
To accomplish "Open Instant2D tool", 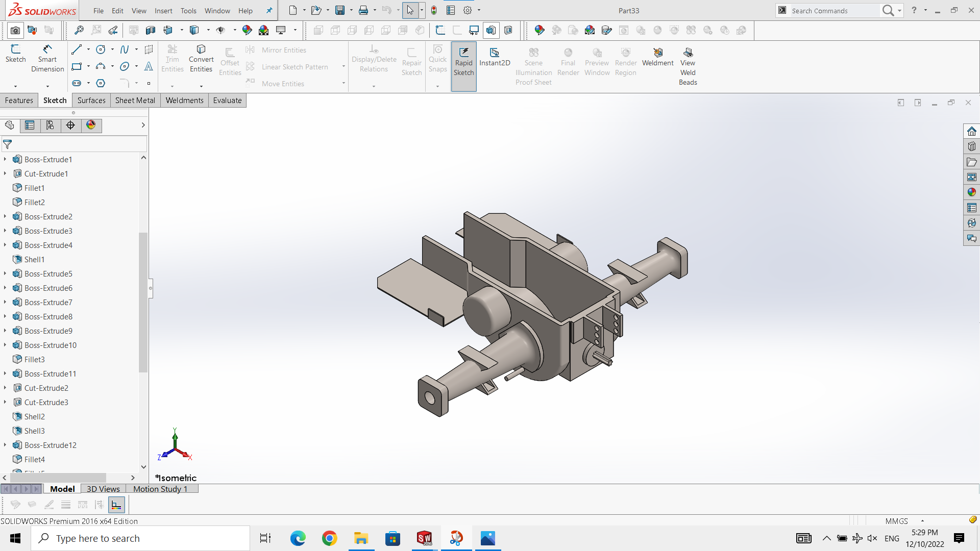I will 495,57.
